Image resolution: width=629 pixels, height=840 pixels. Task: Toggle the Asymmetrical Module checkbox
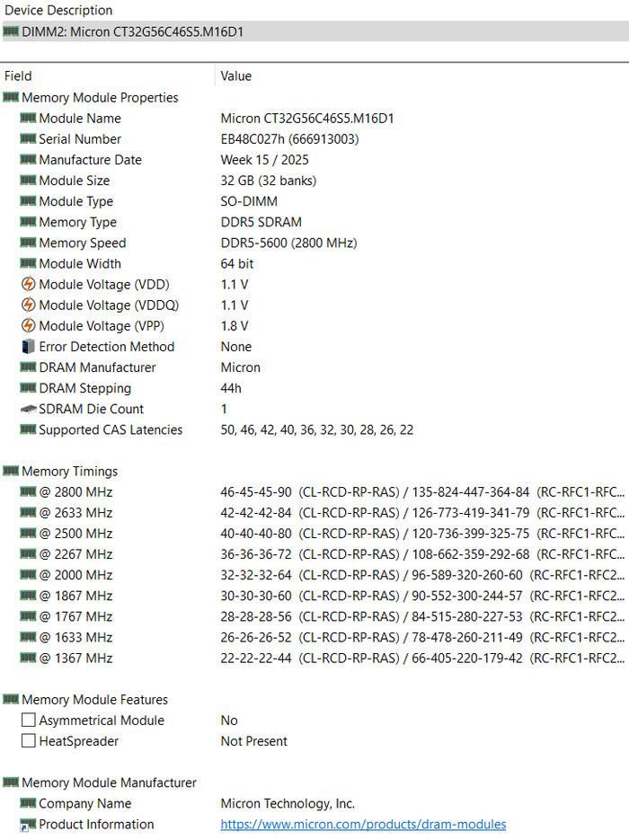(x=29, y=721)
